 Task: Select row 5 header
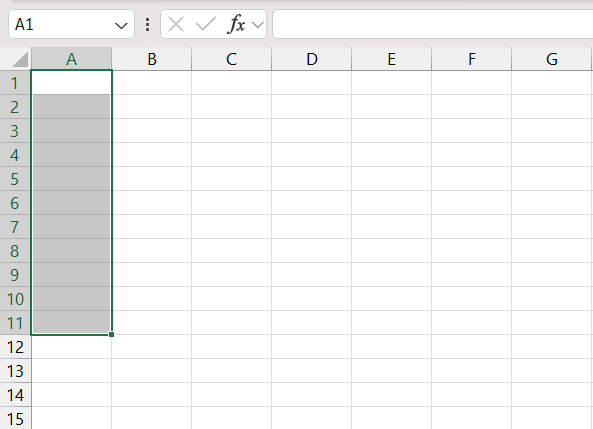tap(15, 179)
